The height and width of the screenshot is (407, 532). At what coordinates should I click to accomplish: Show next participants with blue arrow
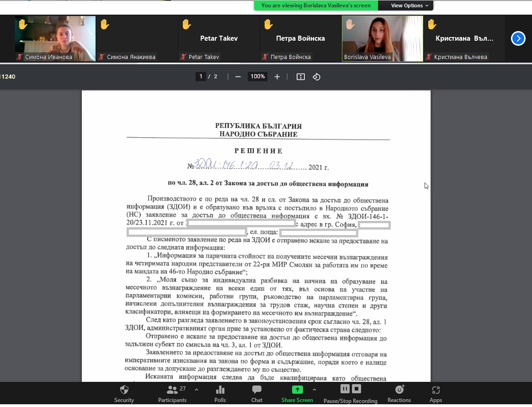coord(518,38)
